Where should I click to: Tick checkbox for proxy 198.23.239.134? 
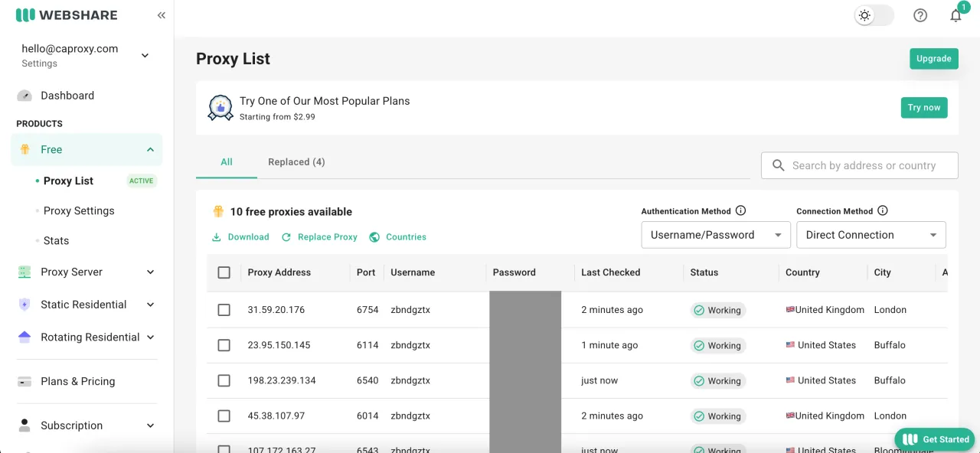224,380
